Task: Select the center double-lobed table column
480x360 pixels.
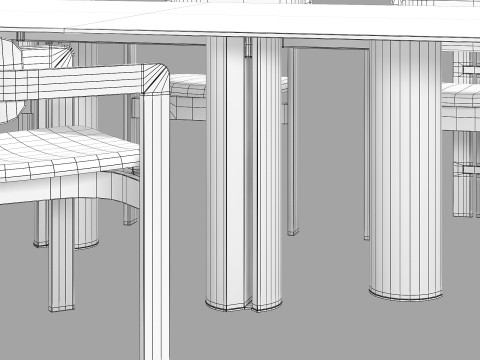Action: (244, 173)
